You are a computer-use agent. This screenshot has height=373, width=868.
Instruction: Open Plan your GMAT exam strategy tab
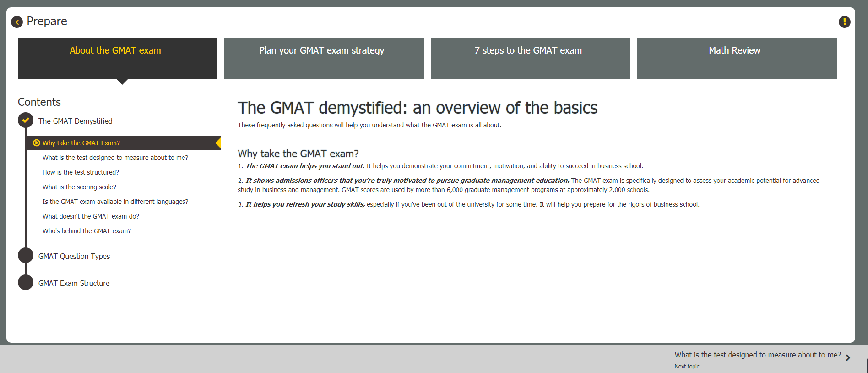pos(324,59)
